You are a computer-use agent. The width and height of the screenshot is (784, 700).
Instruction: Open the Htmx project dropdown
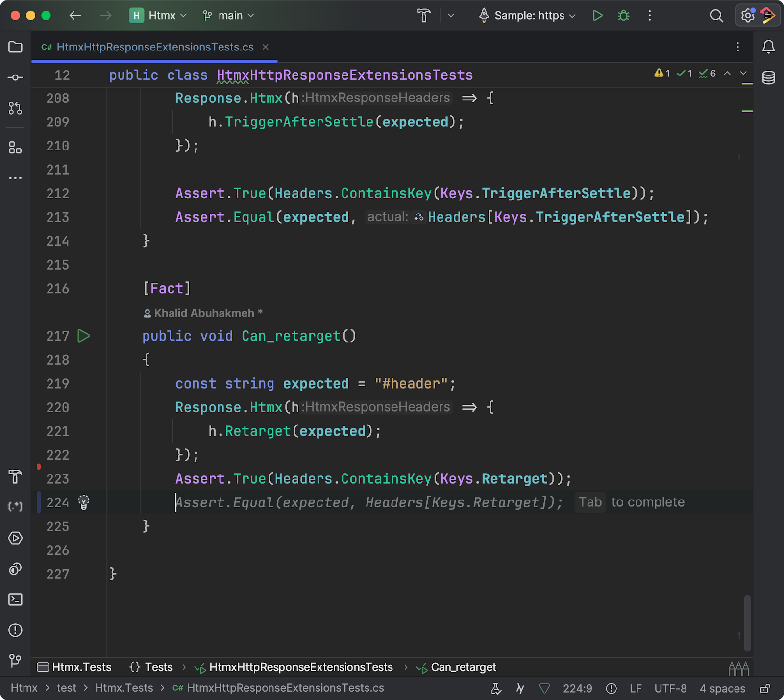pos(158,16)
